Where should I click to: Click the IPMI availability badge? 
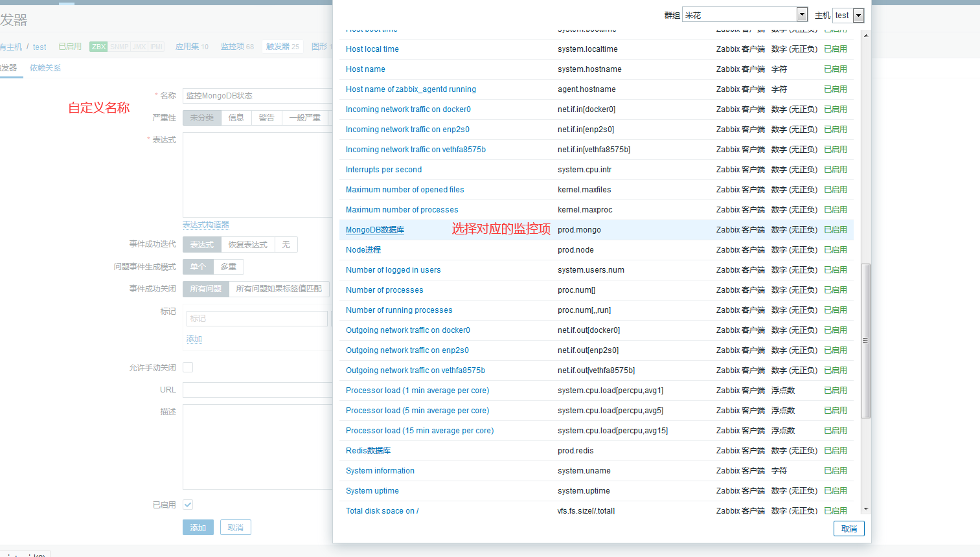click(x=156, y=47)
